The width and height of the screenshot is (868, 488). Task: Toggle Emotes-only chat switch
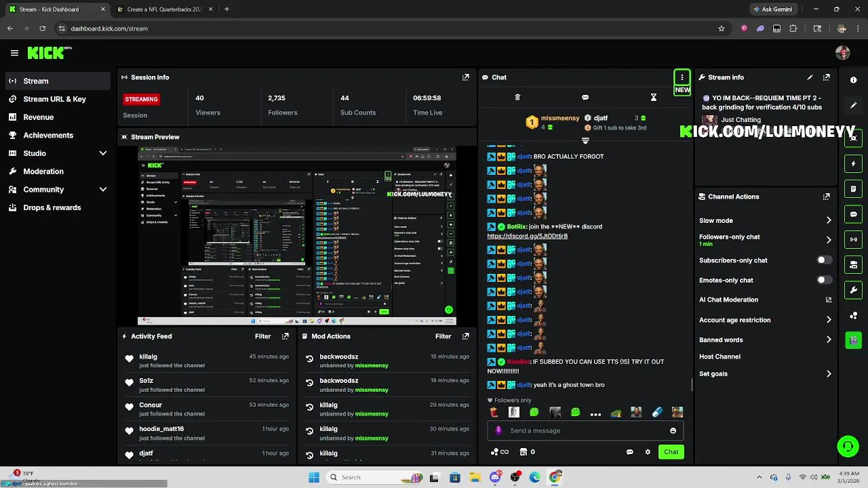[x=824, y=280]
